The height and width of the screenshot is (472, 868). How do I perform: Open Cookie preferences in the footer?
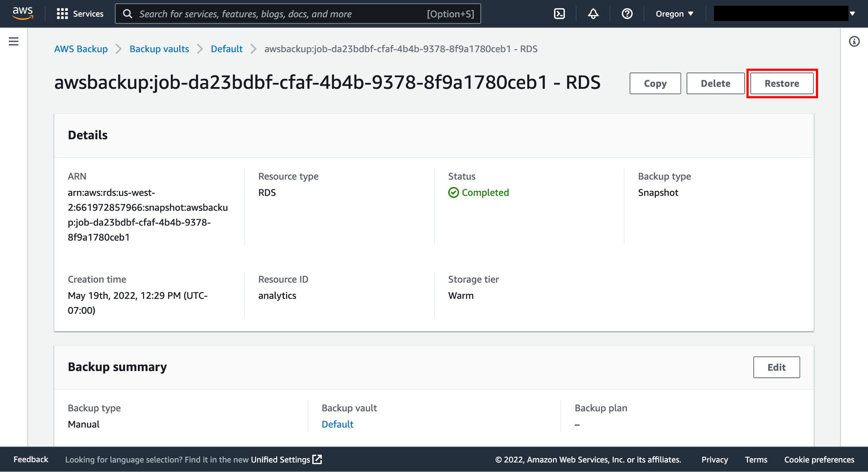(x=819, y=459)
